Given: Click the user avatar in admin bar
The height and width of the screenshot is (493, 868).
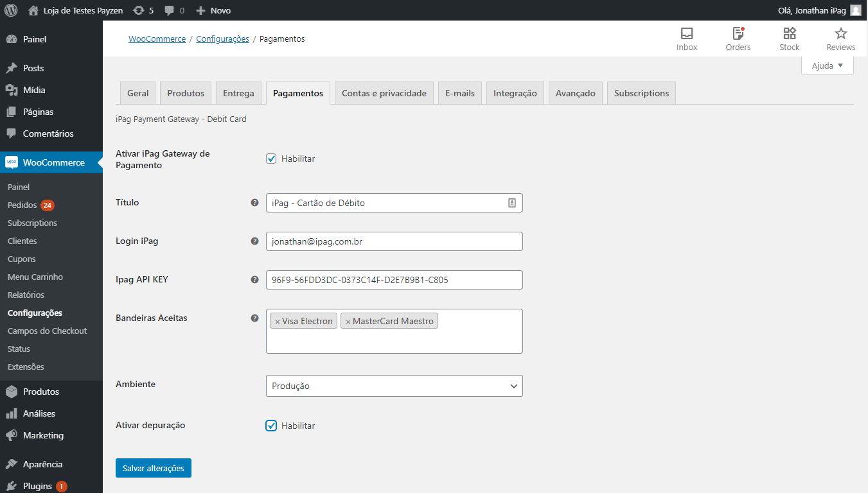Looking at the screenshot, I should coord(855,10).
